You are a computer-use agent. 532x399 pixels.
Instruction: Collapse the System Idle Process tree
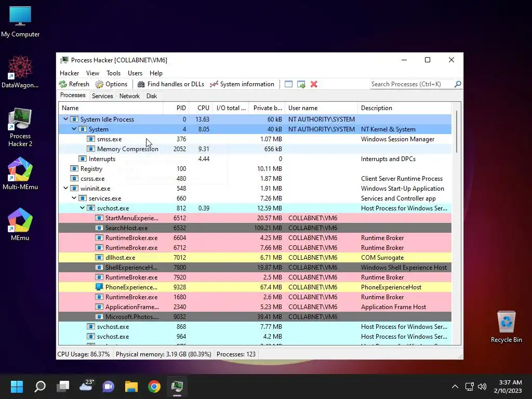point(65,119)
